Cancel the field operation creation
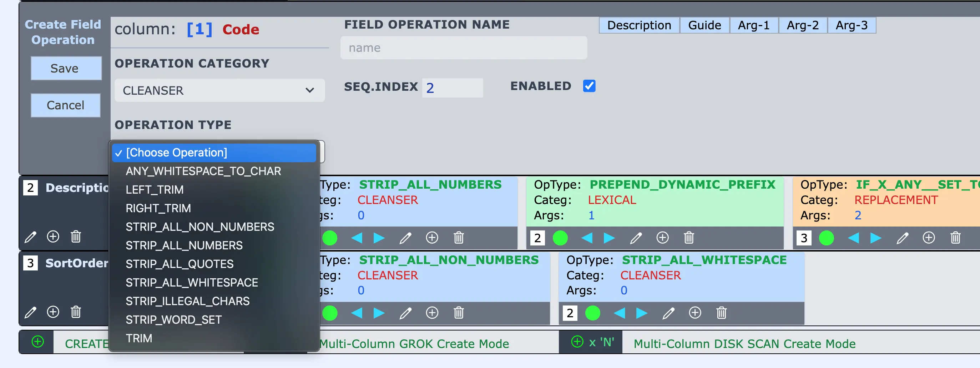This screenshot has width=980, height=368. click(65, 105)
